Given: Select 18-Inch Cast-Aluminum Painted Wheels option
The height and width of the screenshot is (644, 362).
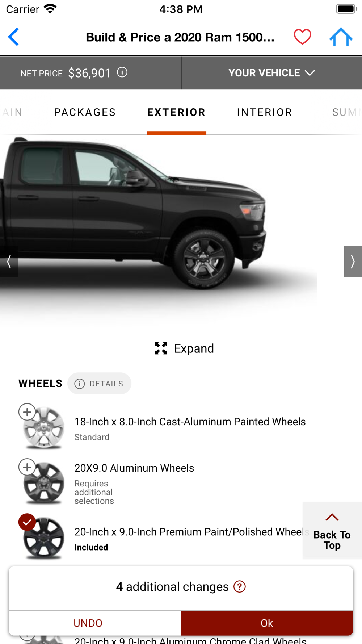Looking at the screenshot, I should pyautogui.click(x=27, y=412).
